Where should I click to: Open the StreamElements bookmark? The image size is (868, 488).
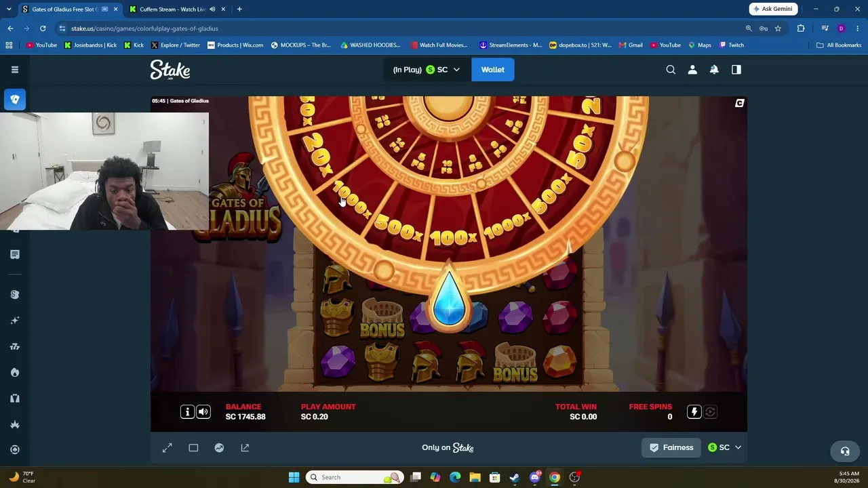coord(510,45)
